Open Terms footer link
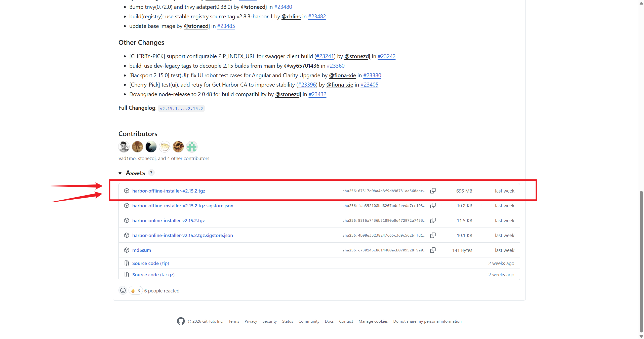This screenshot has height=339, width=644. click(234, 321)
